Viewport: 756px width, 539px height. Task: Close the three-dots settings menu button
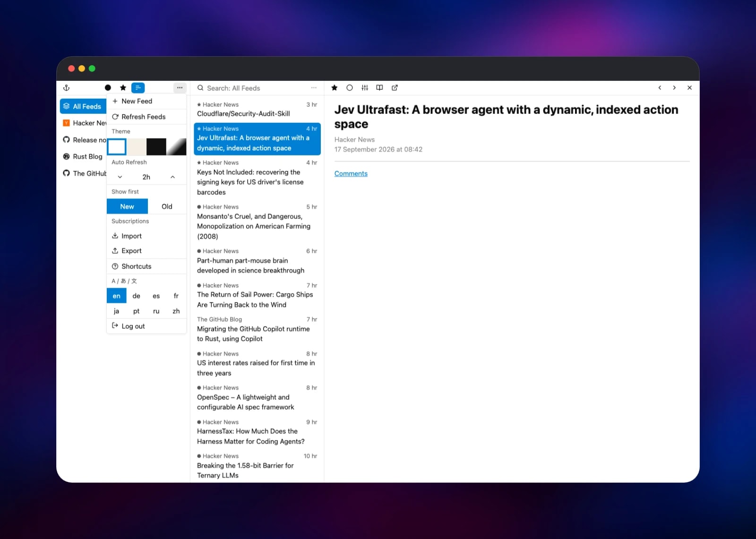coord(180,88)
